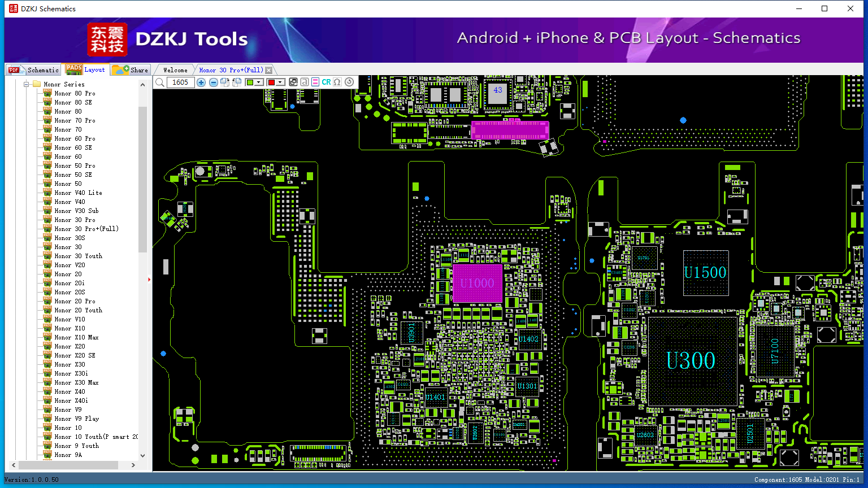
Task: Switch to the Layout tab
Action: pos(85,69)
